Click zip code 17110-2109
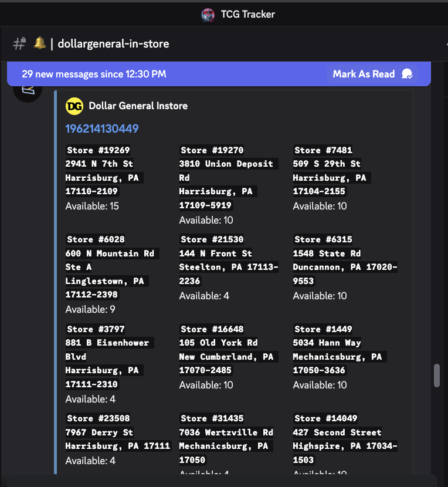Image resolution: width=448 pixels, height=487 pixels. [x=91, y=191]
